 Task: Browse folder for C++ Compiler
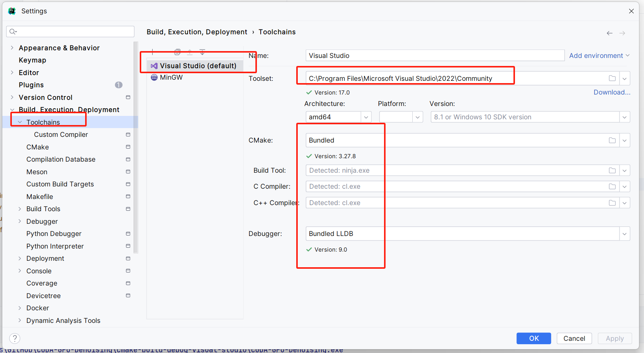[612, 203]
